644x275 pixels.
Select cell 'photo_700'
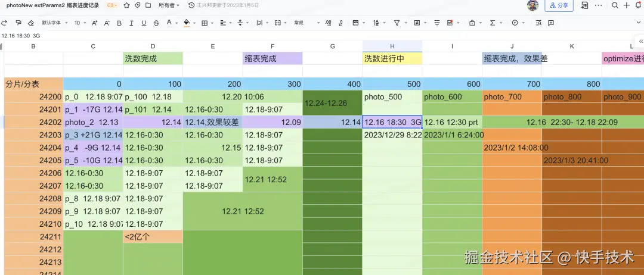pos(512,96)
